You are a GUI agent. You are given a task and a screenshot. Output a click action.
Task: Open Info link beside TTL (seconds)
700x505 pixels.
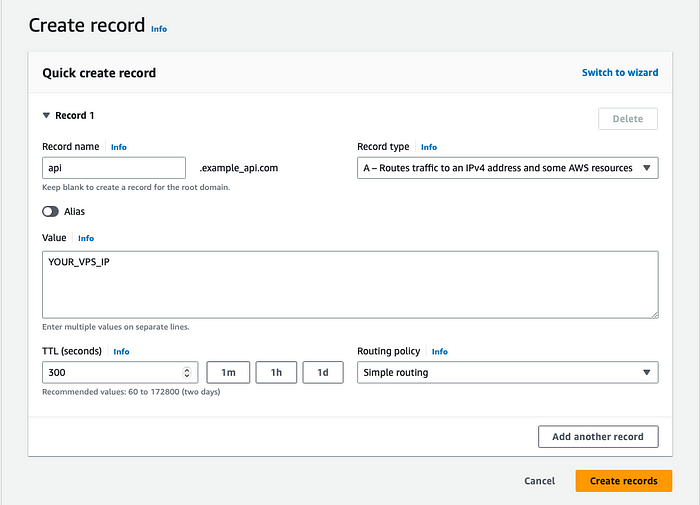tap(121, 351)
